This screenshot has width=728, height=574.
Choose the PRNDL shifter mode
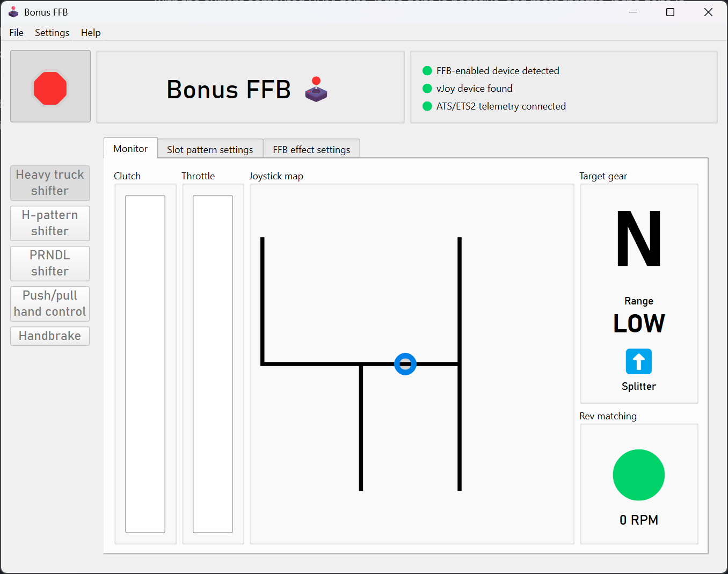[x=50, y=264]
